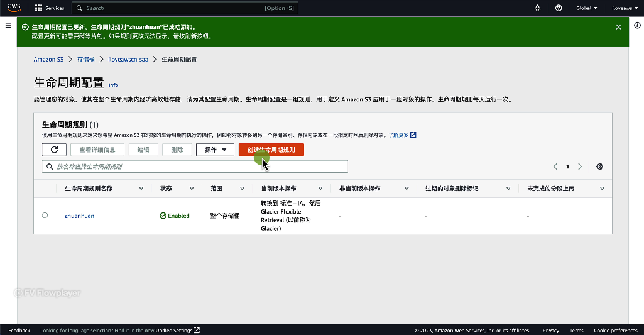The width and height of the screenshot is (644, 335).
Task: Go to next page arrow
Action: pyautogui.click(x=580, y=167)
